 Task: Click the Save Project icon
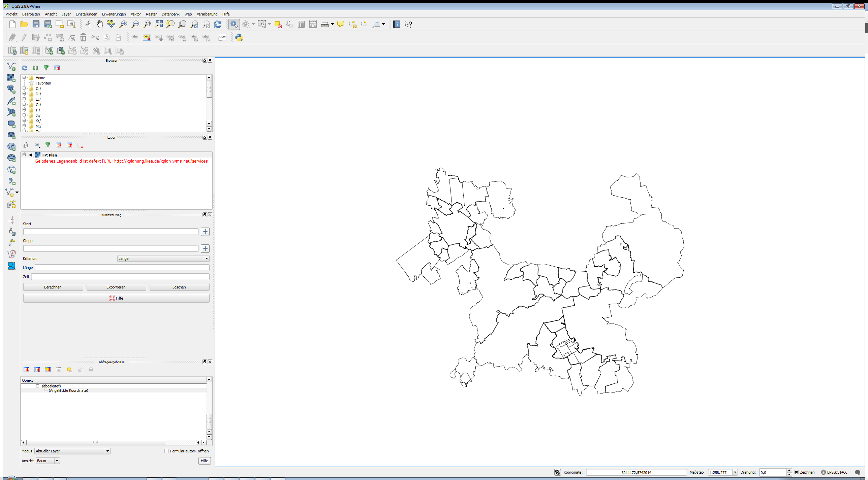pyautogui.click(x=36, y=24)
